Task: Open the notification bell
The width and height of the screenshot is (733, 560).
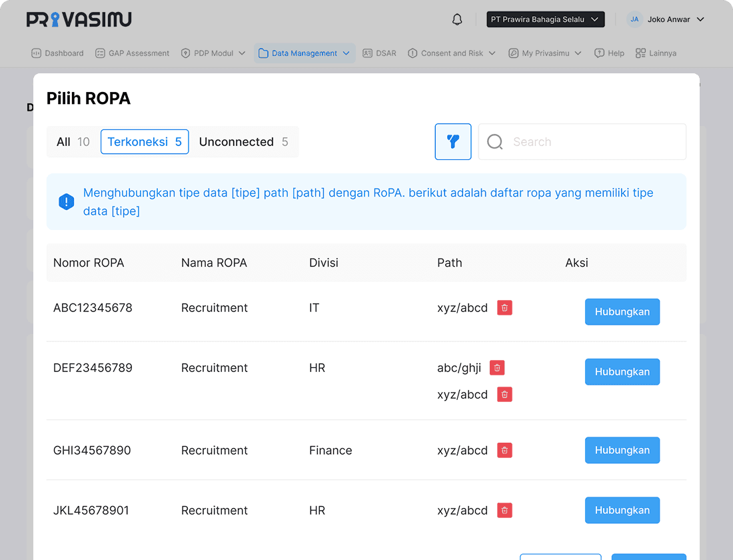Action: [457, 19]
